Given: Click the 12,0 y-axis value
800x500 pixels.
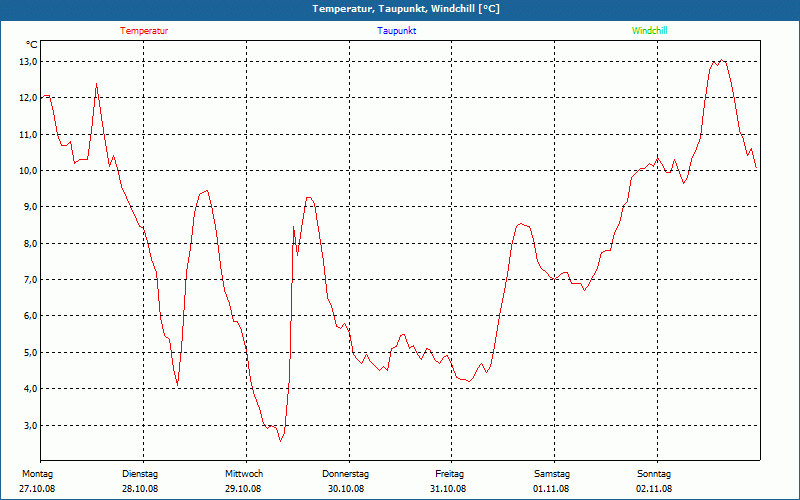Looking at the screenshot, I should [x=29, y=98].
